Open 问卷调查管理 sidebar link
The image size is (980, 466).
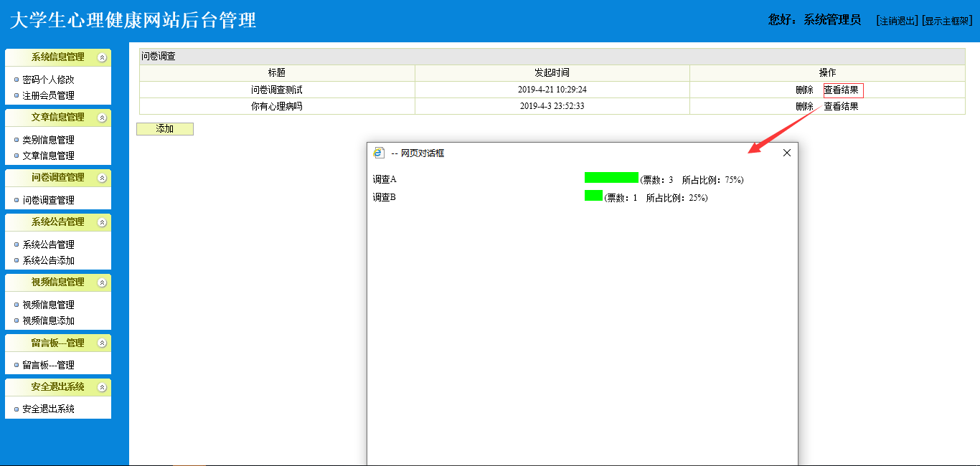[48, 200]
